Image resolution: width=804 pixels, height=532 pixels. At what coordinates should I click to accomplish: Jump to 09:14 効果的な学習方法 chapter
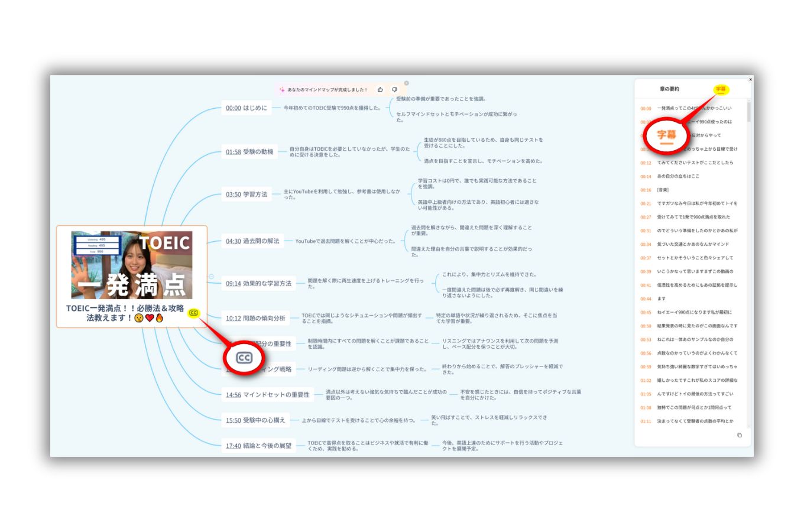258,284
